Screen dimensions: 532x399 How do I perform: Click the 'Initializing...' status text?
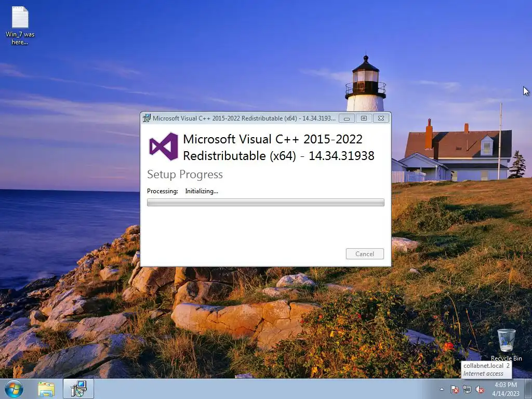pos(202,191)
